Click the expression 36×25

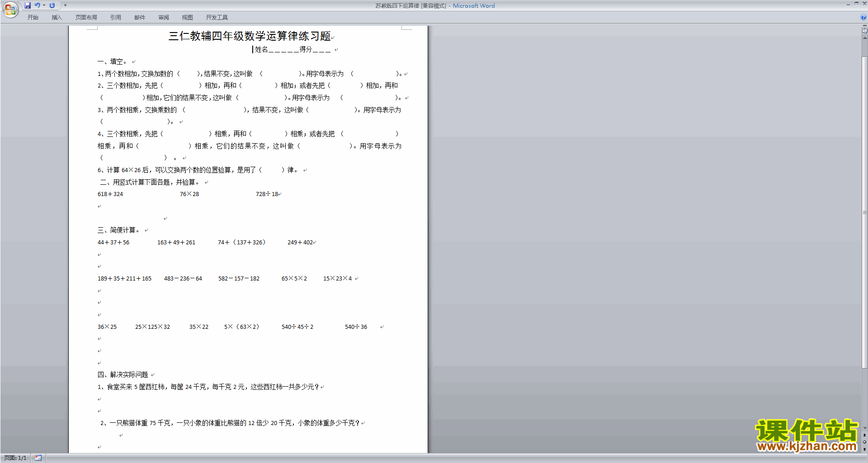click(107, 327)
